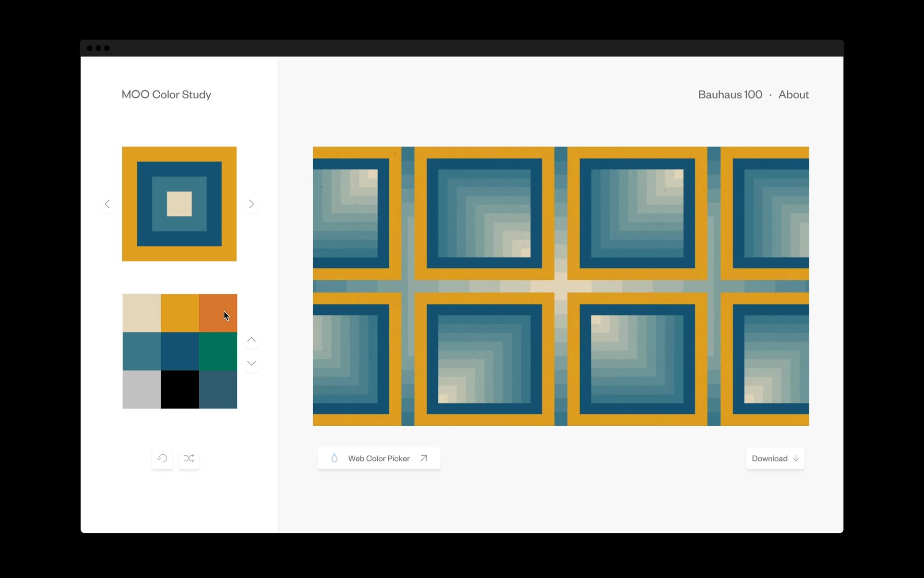Select the light gray palette swatch
Screen dimensions: 924x578
[x=141, y=389]
